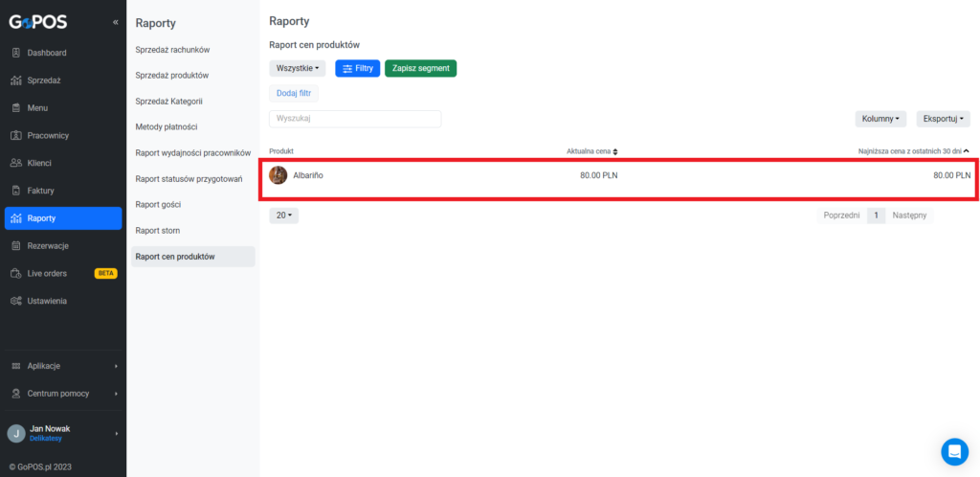This screenshot has height=477, width=980.
Task: Select Raport storn in the reports list
Action: [x=158, y=231]
